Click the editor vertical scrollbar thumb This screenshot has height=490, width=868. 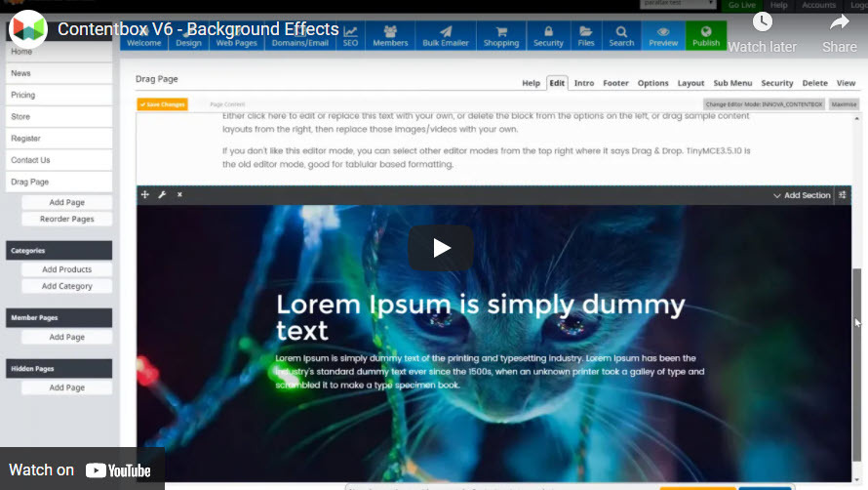(857, 364)
